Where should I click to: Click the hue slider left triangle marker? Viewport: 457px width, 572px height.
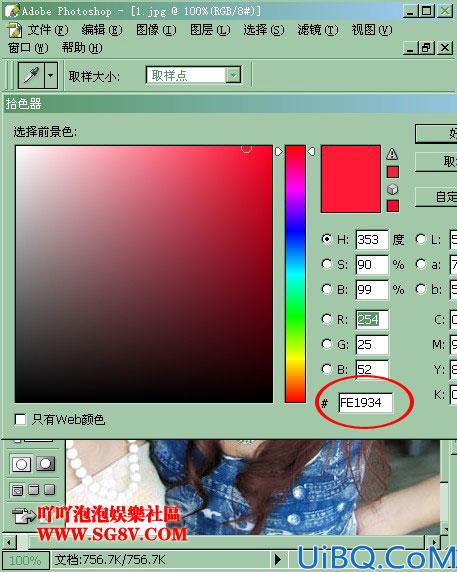(x=279, y=151)
